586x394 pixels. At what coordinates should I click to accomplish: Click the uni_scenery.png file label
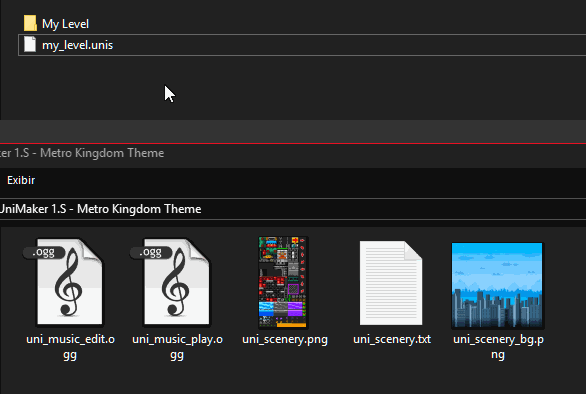[285, 339]
